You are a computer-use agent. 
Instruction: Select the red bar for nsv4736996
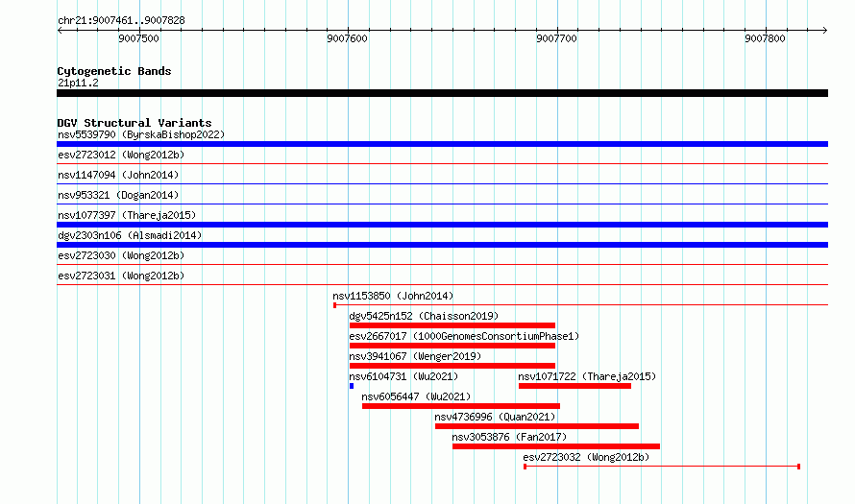[x=537, y=426]
